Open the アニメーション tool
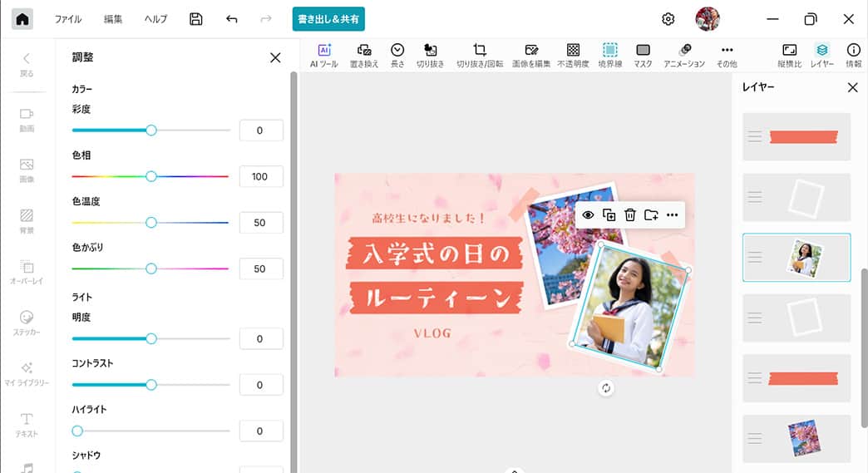This screenshot has width=868, height=473. pos(684,55)
